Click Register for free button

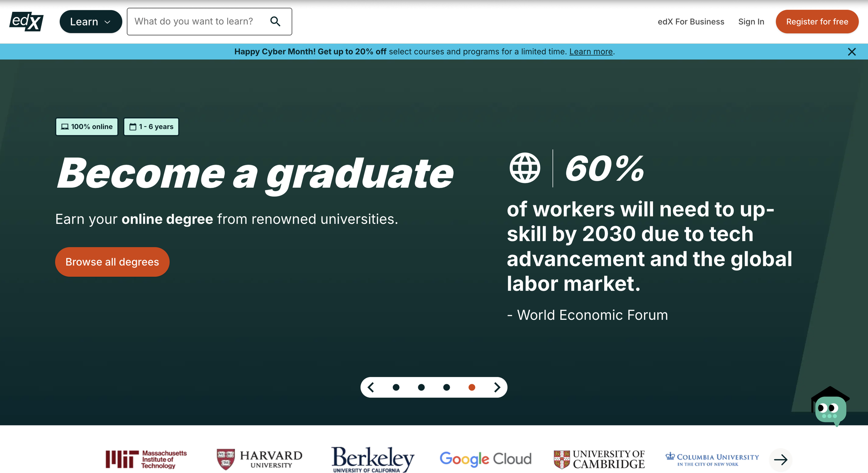pos(817,22)
